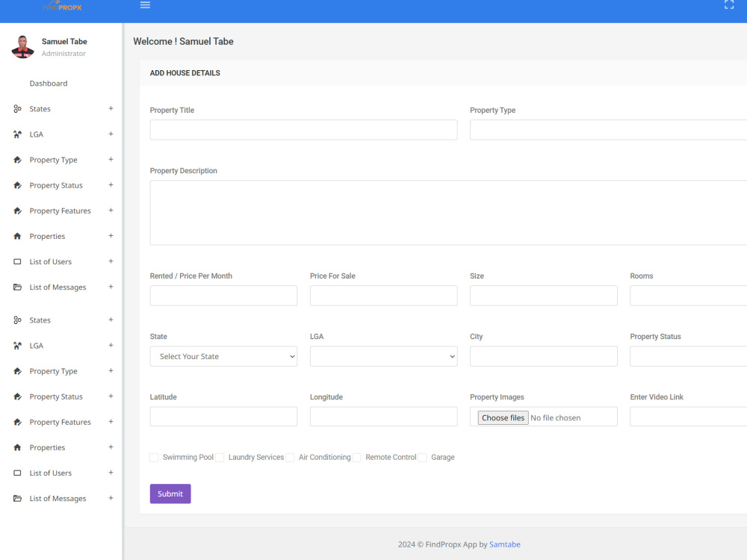Open the Select Your State dropdown

223,356
